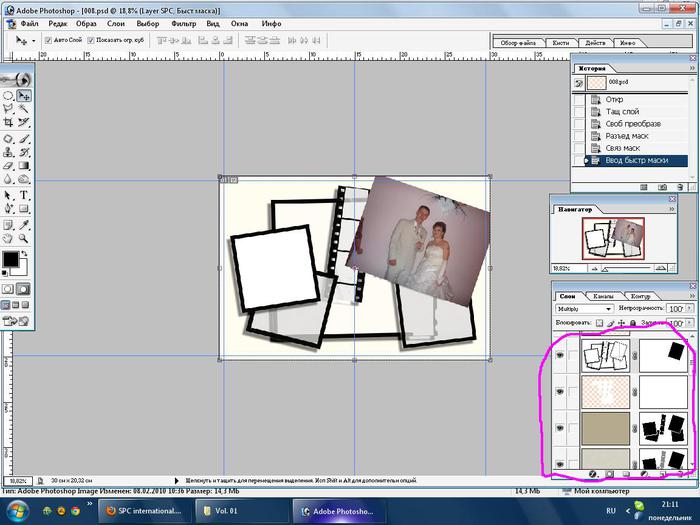
Task: Expand the Layers panel menu arrows
Action: coord(692,296)
